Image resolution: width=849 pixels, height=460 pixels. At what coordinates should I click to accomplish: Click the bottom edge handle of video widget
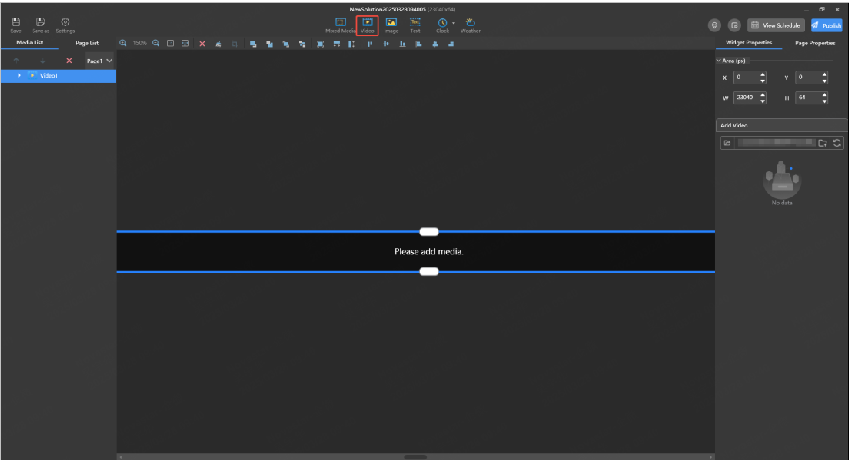coord(429,272)
